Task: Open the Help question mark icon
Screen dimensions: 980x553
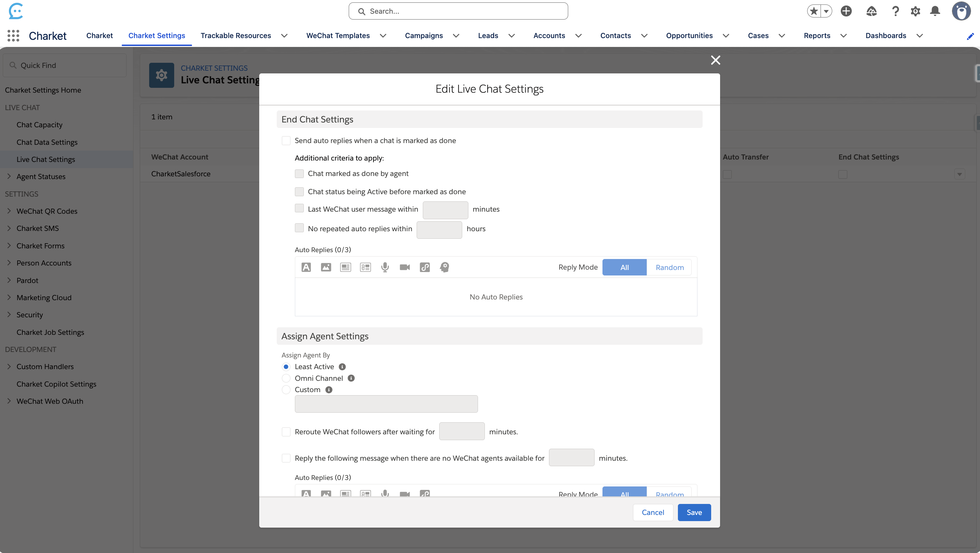Action: point(896,11)
